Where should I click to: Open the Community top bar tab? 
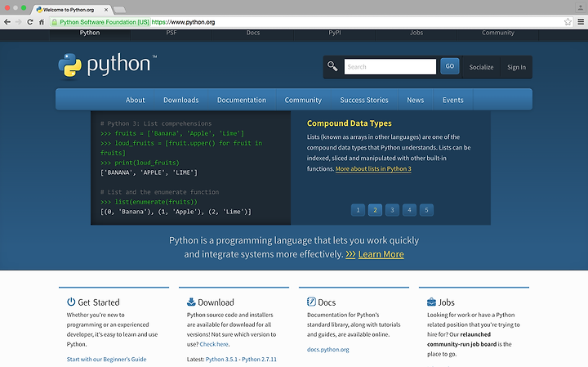tap(498, 33)
